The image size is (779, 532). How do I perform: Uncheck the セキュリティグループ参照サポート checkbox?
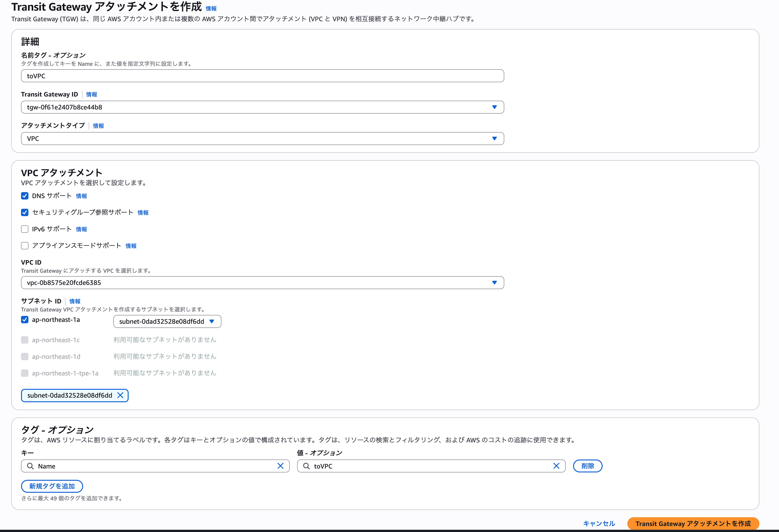[x=25, y=212]
